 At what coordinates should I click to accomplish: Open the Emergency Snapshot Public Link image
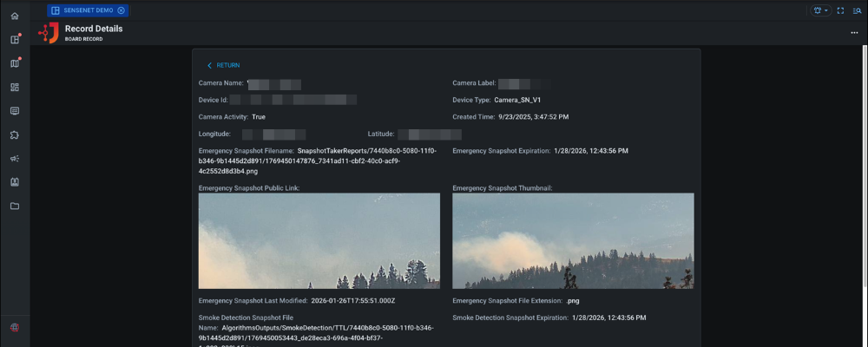click(319, 240)
